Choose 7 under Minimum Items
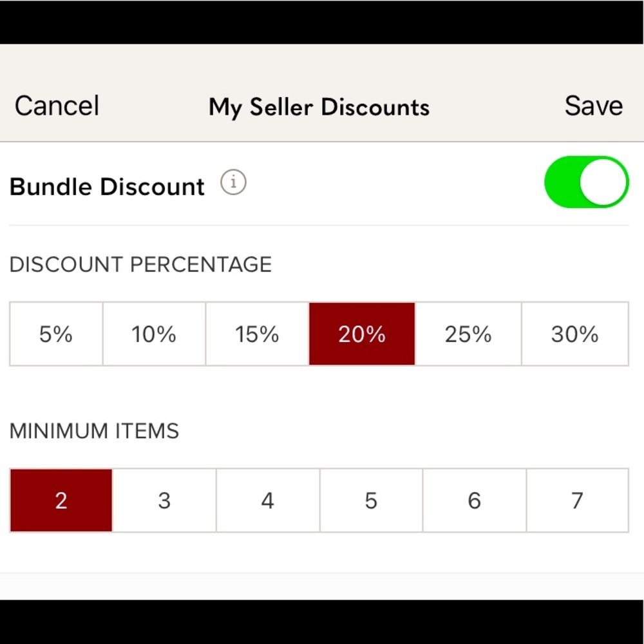The image size is (644, 644). [x=577, y=500]
